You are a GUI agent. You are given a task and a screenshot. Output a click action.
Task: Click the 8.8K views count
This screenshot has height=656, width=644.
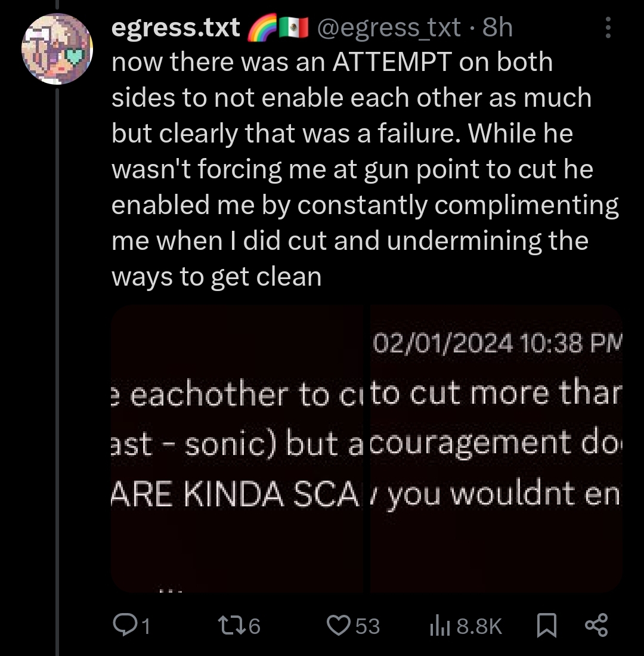(x=479, y=626)
